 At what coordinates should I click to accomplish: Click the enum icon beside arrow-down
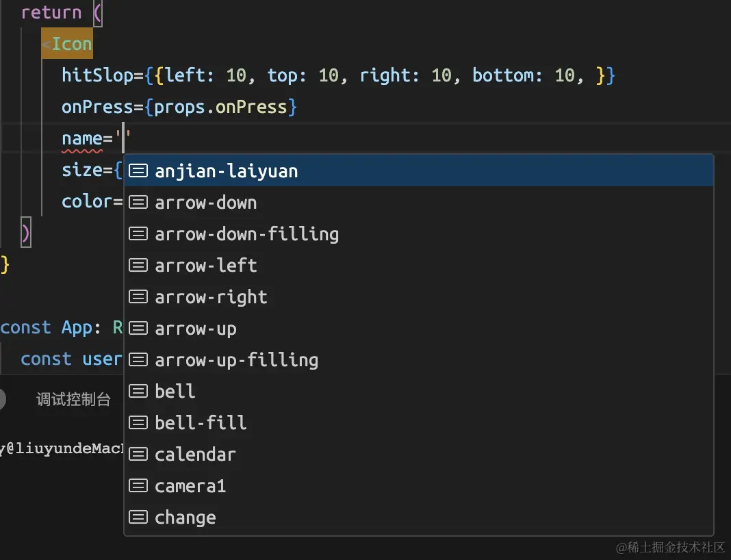click(138, 203)
